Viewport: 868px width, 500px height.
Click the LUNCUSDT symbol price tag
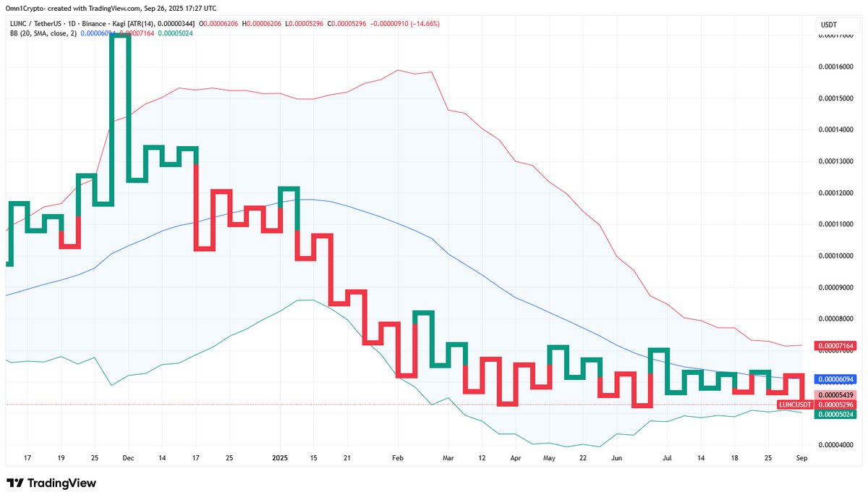[x=796, y=404]
